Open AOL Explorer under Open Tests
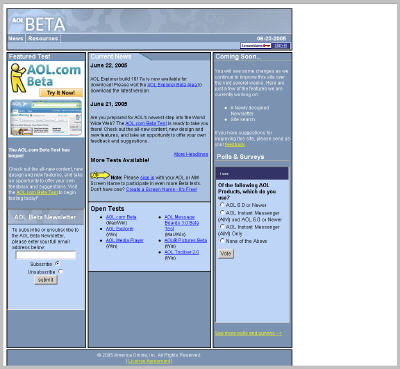 pyautogui.click(x=120, y=229)
